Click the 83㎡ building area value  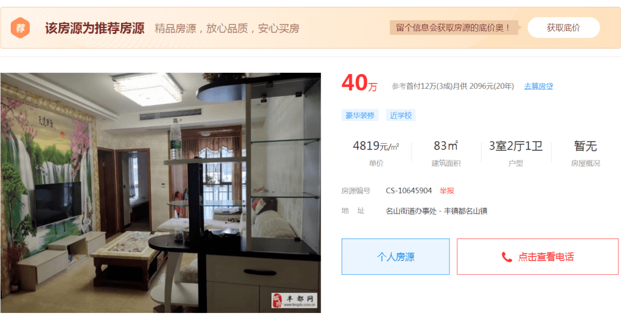[446, 146]
